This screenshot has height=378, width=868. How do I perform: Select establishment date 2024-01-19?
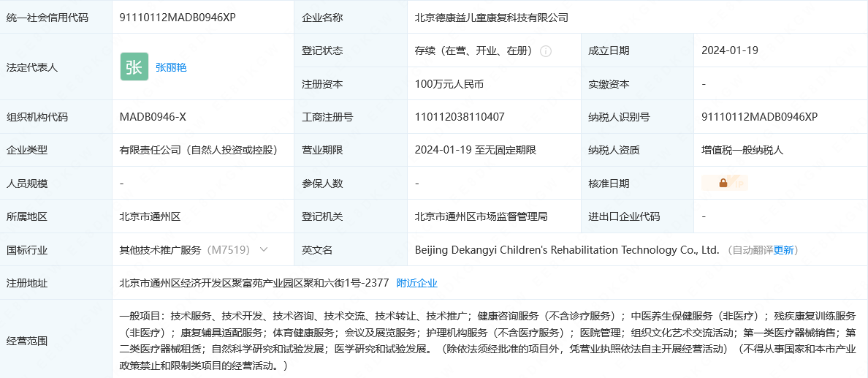coord(730,50)
